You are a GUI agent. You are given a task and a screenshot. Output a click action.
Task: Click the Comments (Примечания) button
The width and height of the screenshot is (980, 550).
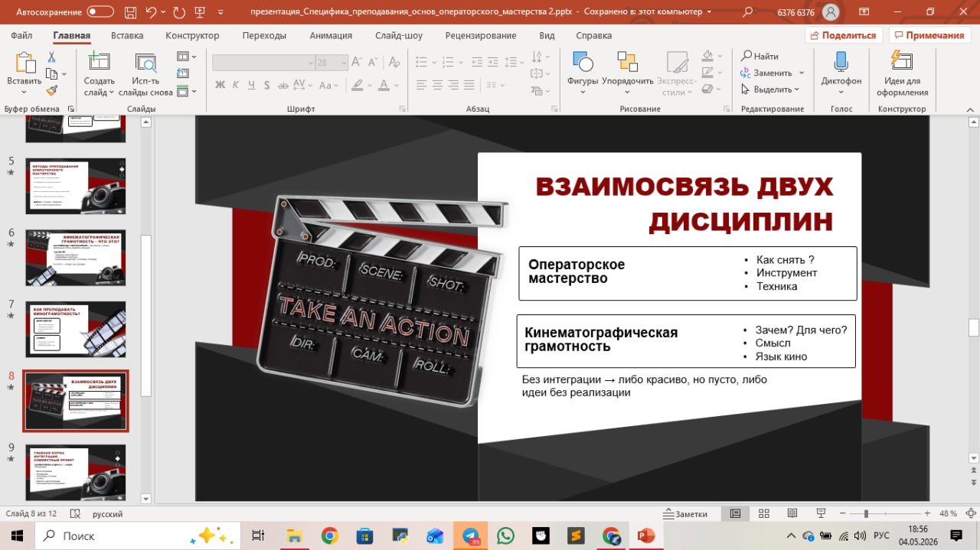click(x=929, y=35)
